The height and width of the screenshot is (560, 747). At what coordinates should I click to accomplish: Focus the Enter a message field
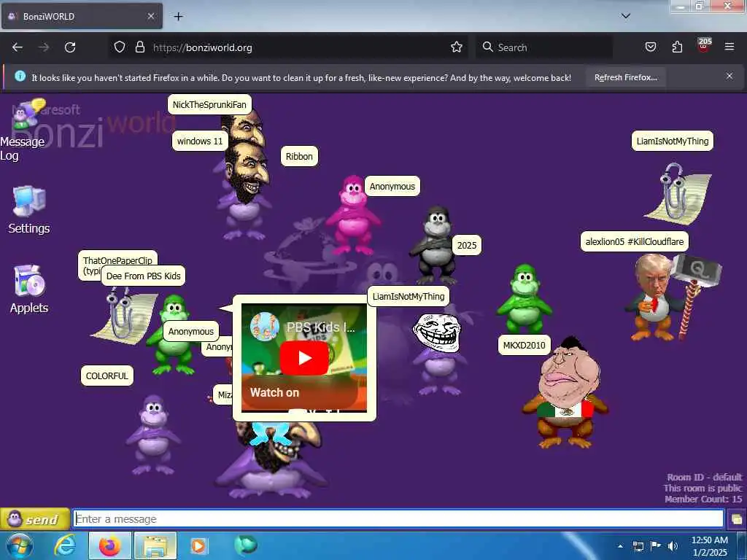pyautogui.click(x=398, y=518)
